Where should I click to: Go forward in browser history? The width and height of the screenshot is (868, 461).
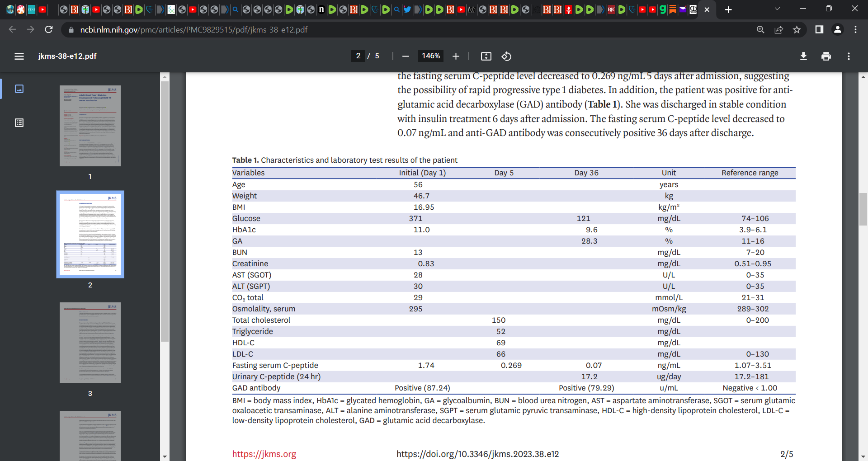pyautogui.click(x=30, y=29)
